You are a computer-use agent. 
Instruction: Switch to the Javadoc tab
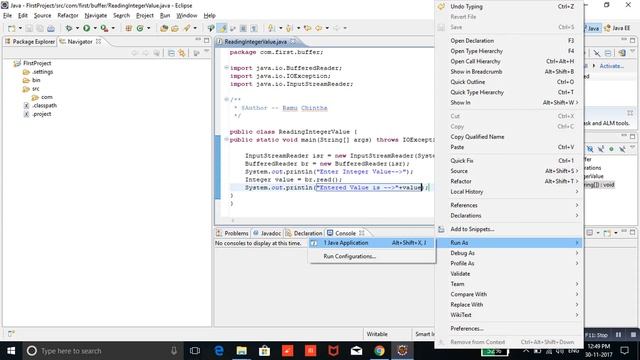[x=267, y=233]
